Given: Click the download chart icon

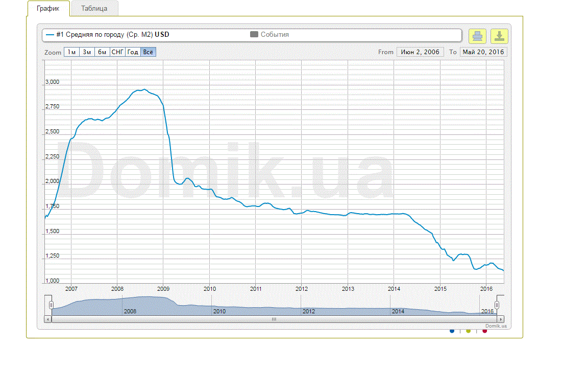Looking at the screenshot, I should [499, 36].
